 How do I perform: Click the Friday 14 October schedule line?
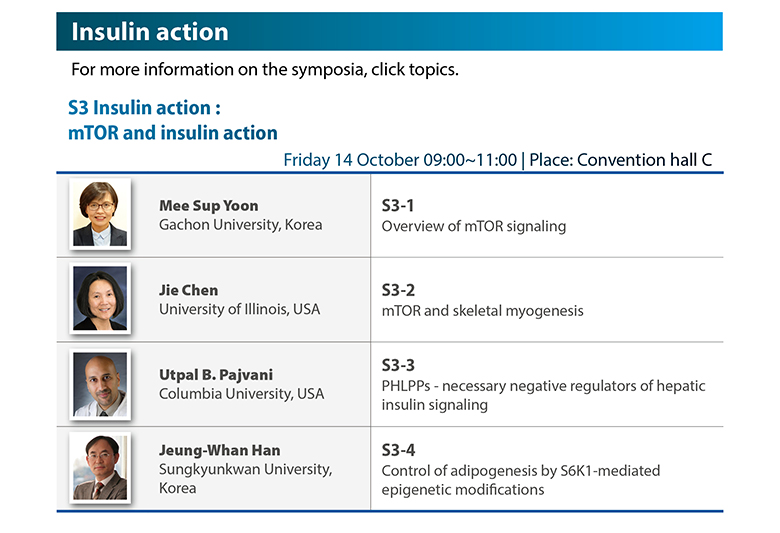point(497,160)
